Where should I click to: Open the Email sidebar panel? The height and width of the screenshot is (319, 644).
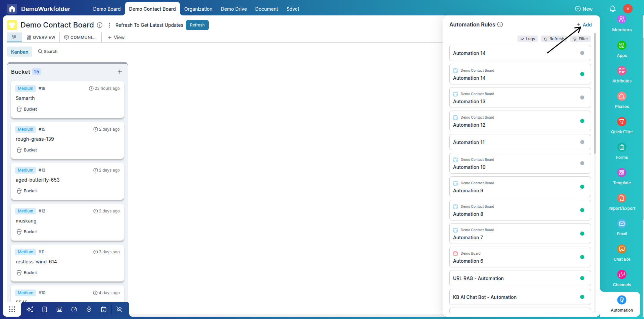point(622,227)
